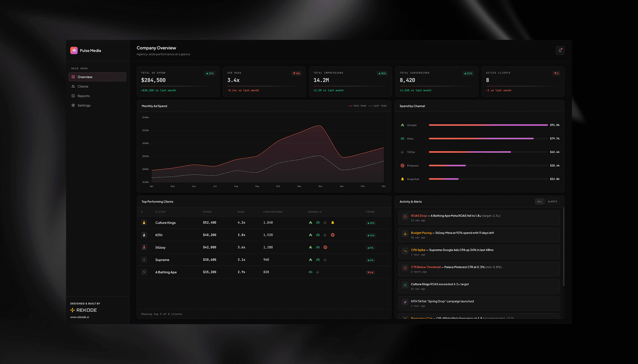638x364 pixels.
Task: Visit the www.rekode.ai link
Action: [79, 317]
